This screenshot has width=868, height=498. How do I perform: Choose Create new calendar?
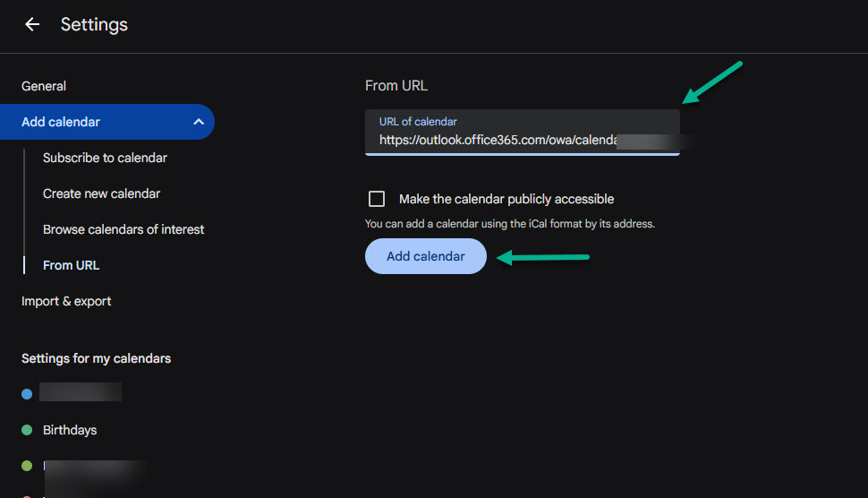tap(101, 193)
